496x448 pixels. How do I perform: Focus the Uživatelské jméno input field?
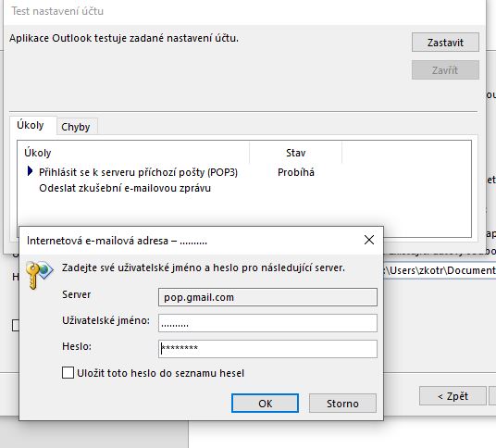coord(267,323)
